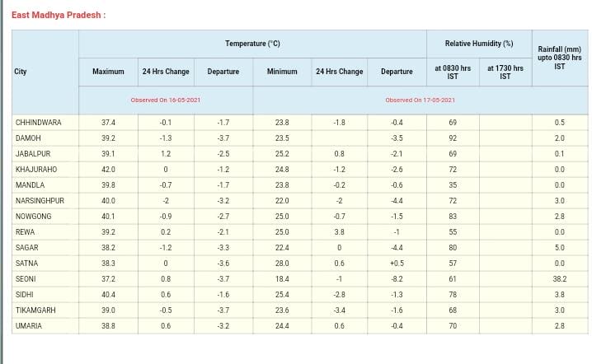Click 'Observed On 16-05-2021' date label
592x364 pixels.
click(166, 100)
